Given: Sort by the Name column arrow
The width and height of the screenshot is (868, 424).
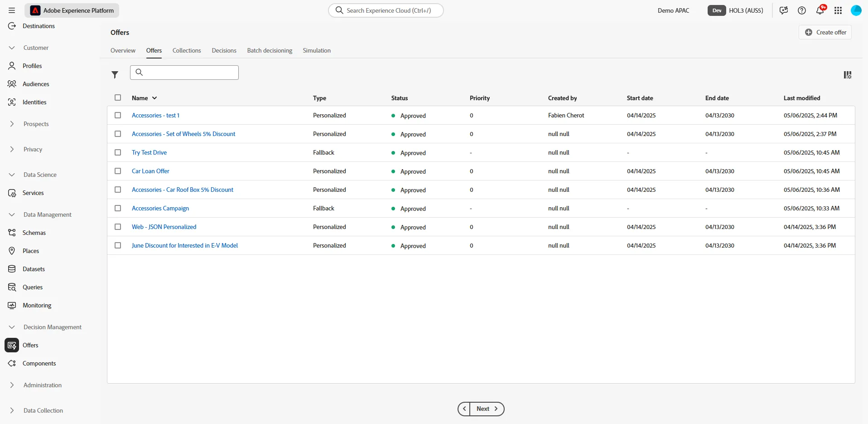Looking at the screenshot, I should tap(154, 98).
